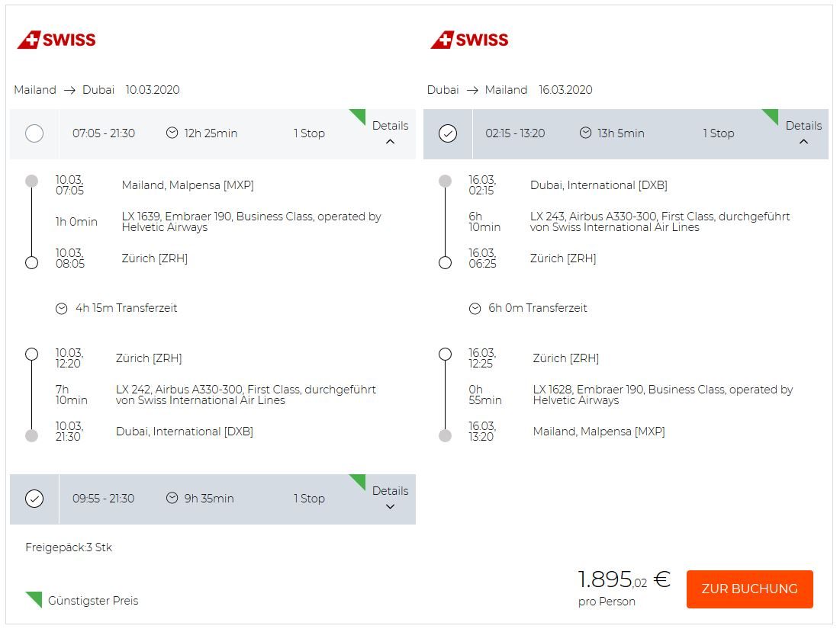Click the clock icon beside 12h 25min
Viewport: 840px width, 629px height.
click(x=172, y=133)
